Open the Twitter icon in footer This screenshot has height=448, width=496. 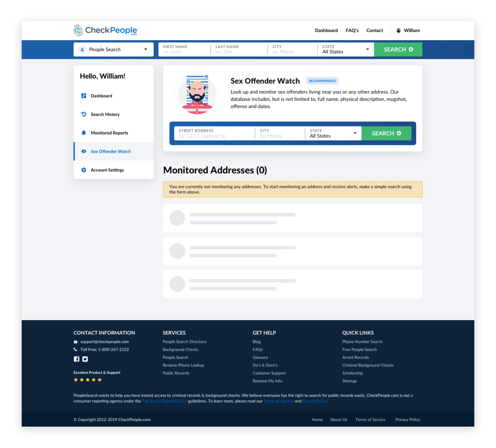(85, 359)
